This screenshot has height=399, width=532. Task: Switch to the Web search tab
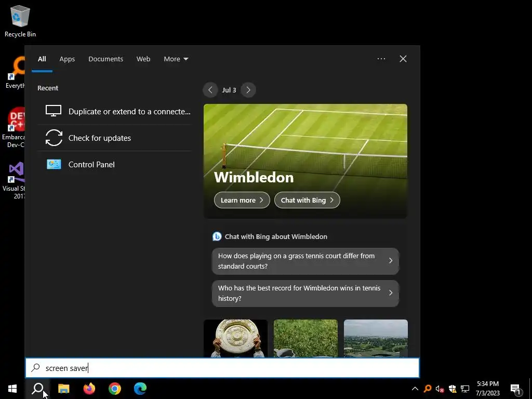(143, 59)
